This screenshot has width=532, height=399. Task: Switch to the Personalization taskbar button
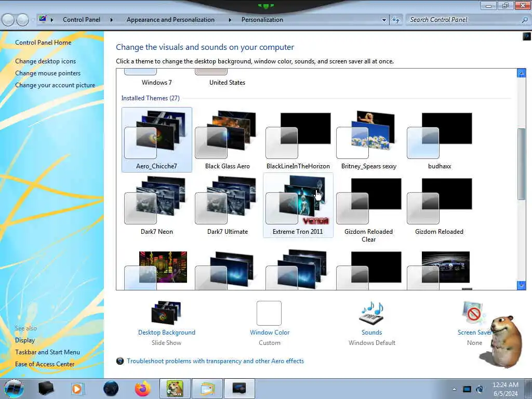click(x=239, y=389)
